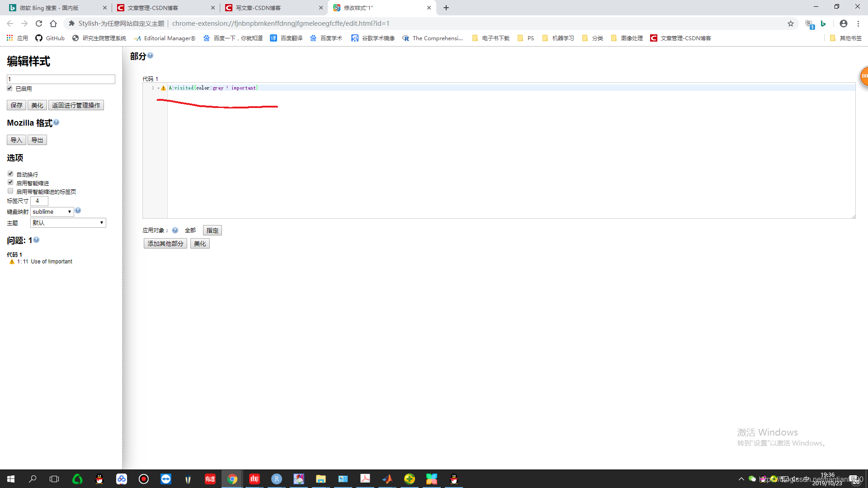This screenshot has width=868, height=488.
Task: Click the style name input field
Action: click(61, 79)
